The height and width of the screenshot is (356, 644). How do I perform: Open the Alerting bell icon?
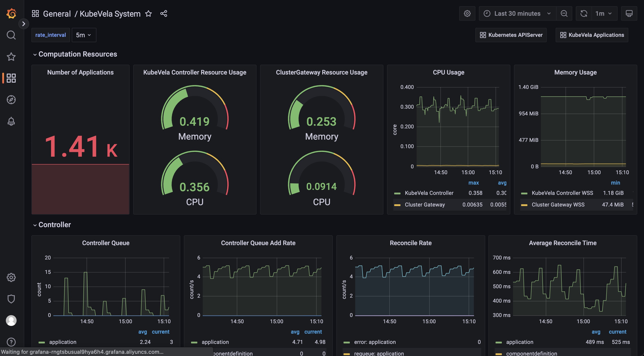click(11, 121)
